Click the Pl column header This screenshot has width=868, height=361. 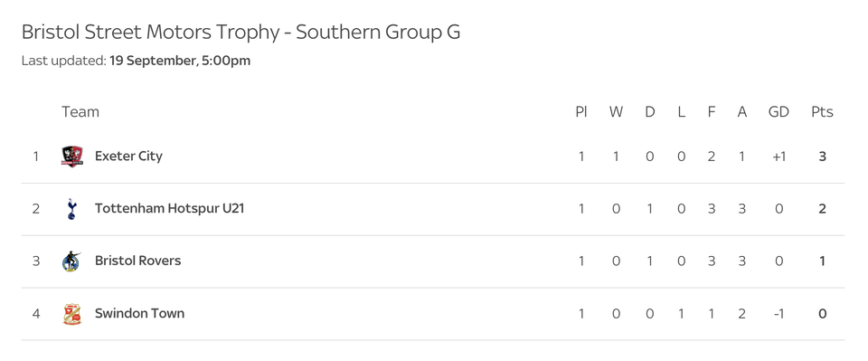click(x=580, y=112)
